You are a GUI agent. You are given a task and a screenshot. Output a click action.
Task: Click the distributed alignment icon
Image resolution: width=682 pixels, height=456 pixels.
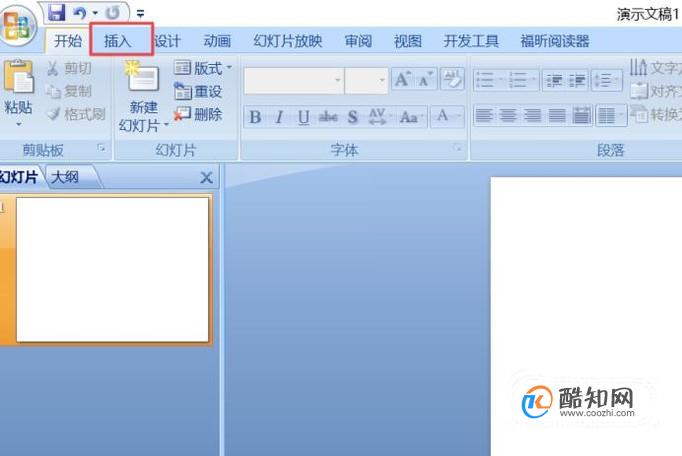pos(582,116)
